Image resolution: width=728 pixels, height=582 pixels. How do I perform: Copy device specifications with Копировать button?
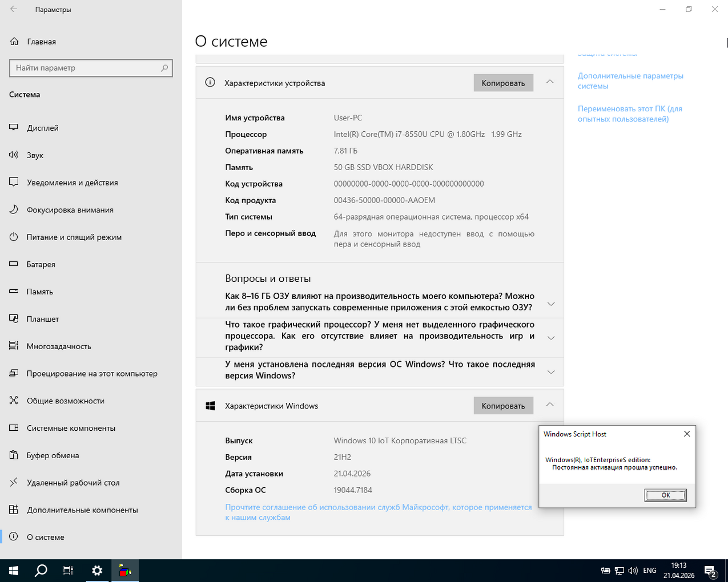(503, 83)
